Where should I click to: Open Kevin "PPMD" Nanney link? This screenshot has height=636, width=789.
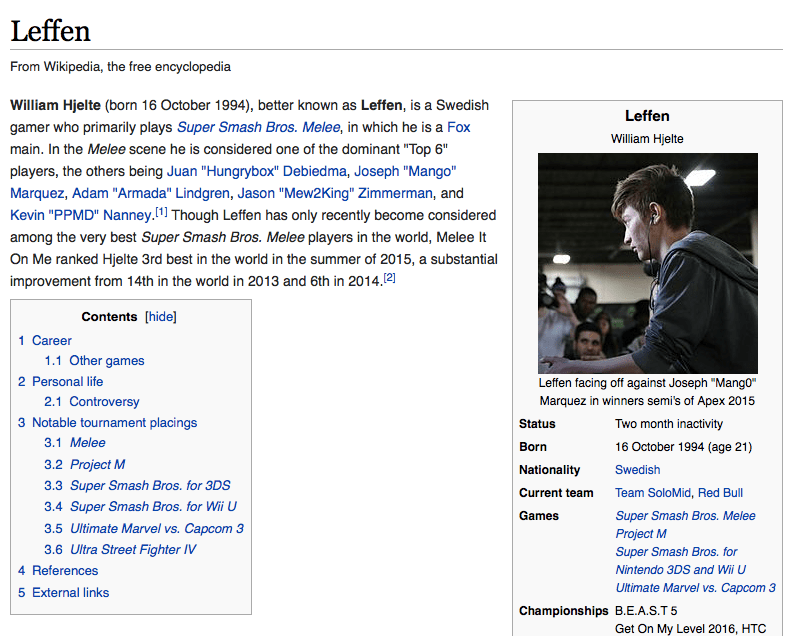click(81, 215)
